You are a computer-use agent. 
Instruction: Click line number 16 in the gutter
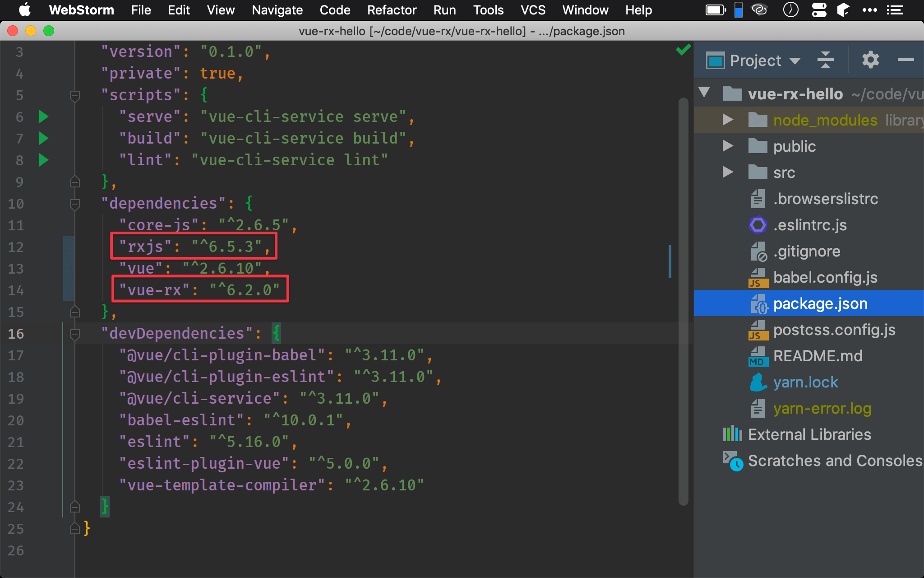(x=16, y=334)
